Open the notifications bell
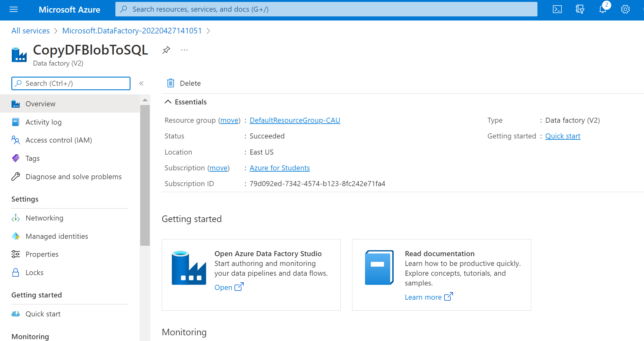The image size is (644, 341). click(603, 9)
